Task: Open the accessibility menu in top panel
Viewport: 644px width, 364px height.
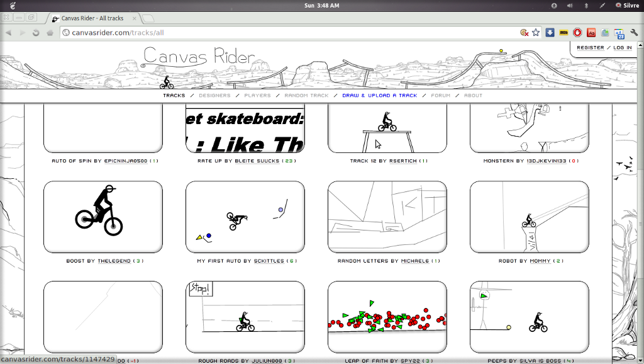Action: pos(554,5)
